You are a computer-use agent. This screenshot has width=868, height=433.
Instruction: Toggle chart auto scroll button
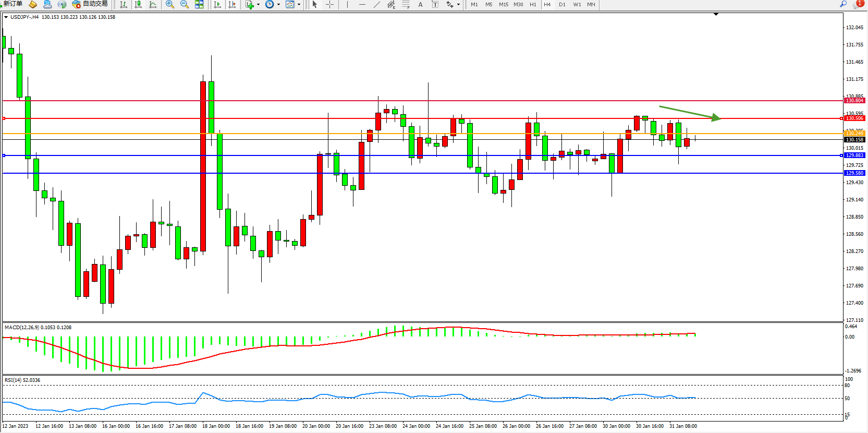click(217, 4)
